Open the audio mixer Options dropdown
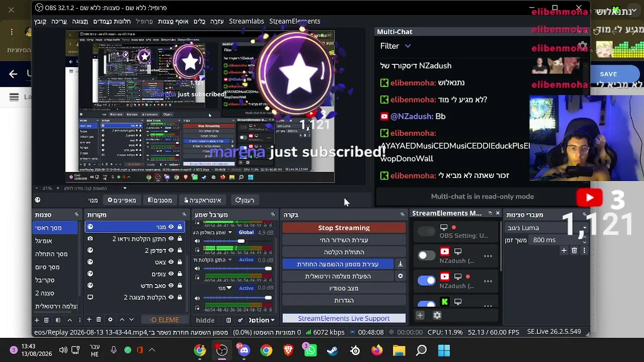The width and height of the screenshot is (644, 362). click(x=262, y=320)
